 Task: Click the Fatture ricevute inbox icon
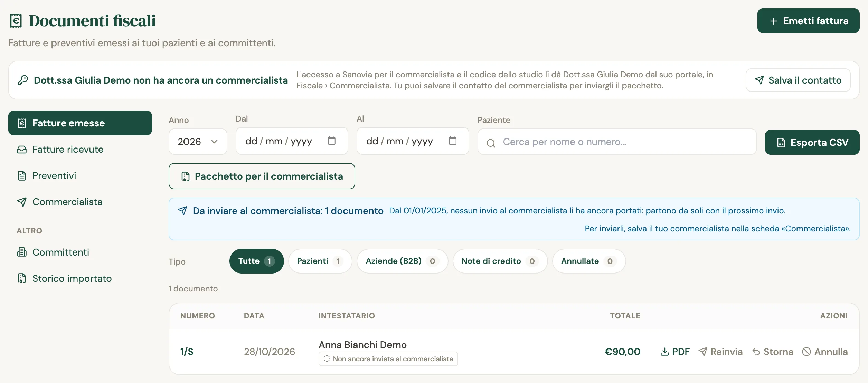pyautogui.click(x=22, y=150)
